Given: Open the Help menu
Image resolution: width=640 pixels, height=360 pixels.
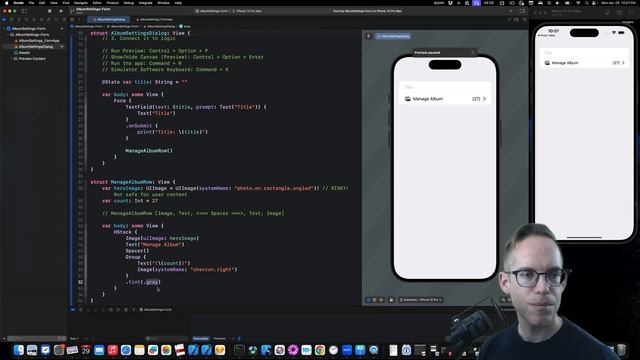Looking at the screenshot, I should pyautogui.click(x=178, y=3).
